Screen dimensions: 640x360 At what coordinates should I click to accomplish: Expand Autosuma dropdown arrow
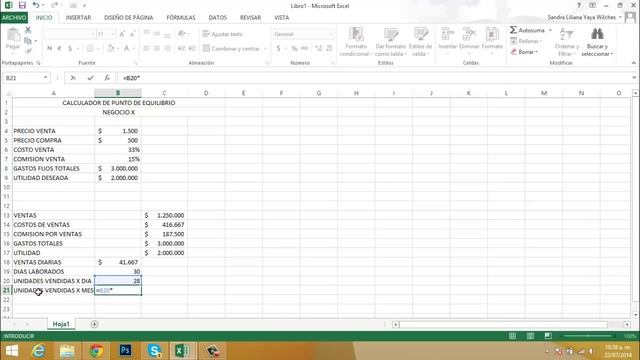pos(550,30)
